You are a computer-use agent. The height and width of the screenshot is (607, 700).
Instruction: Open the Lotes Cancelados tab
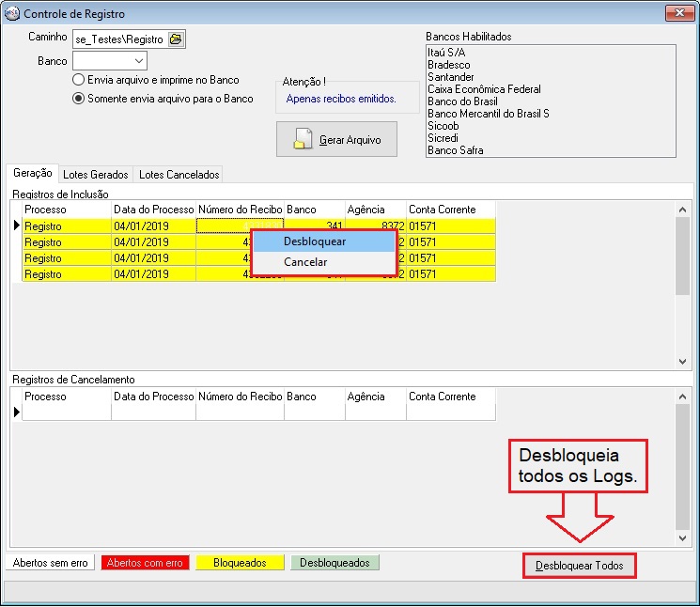point(179,175)
